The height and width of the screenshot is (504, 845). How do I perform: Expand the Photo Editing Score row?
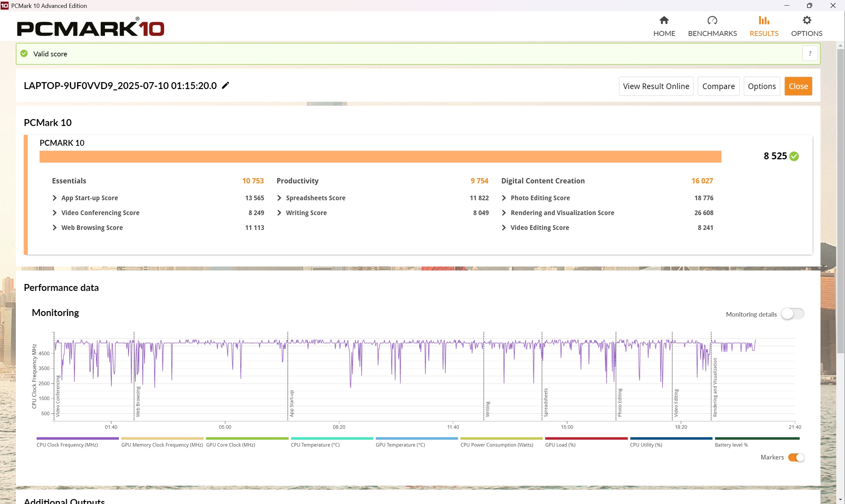coord(504,198)
